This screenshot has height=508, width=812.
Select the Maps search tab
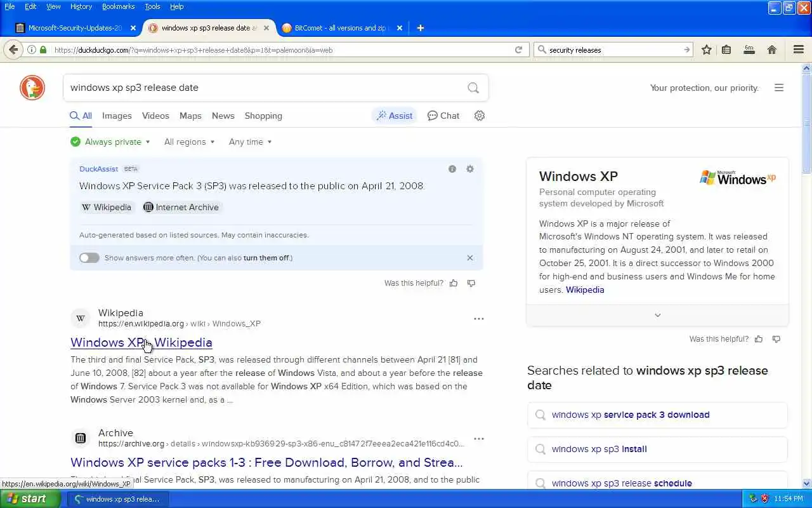coord(190,116)
